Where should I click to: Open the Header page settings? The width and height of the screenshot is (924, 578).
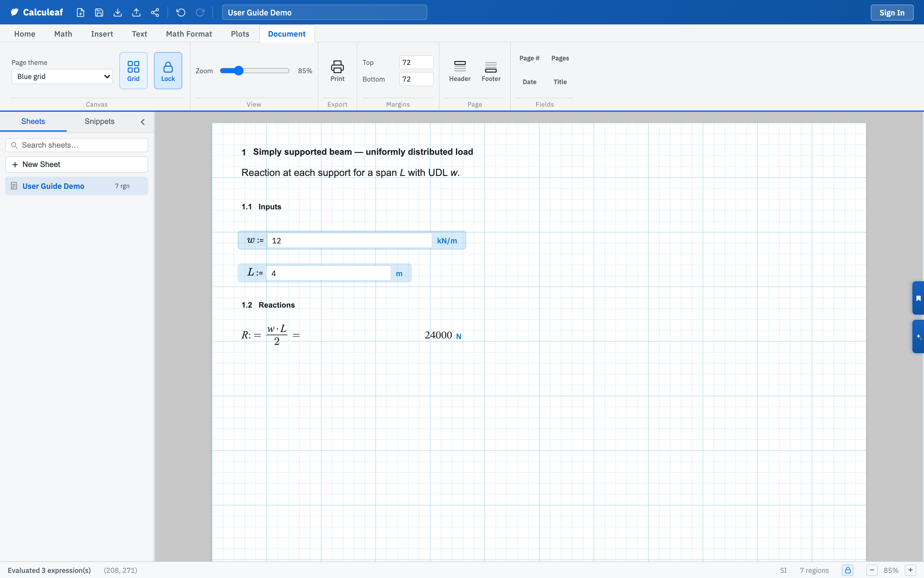460,71
